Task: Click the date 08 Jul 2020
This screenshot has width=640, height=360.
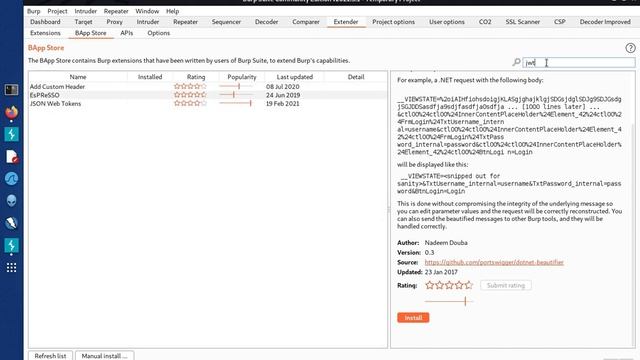Action: pyautogui.click(x=282, y=87)
